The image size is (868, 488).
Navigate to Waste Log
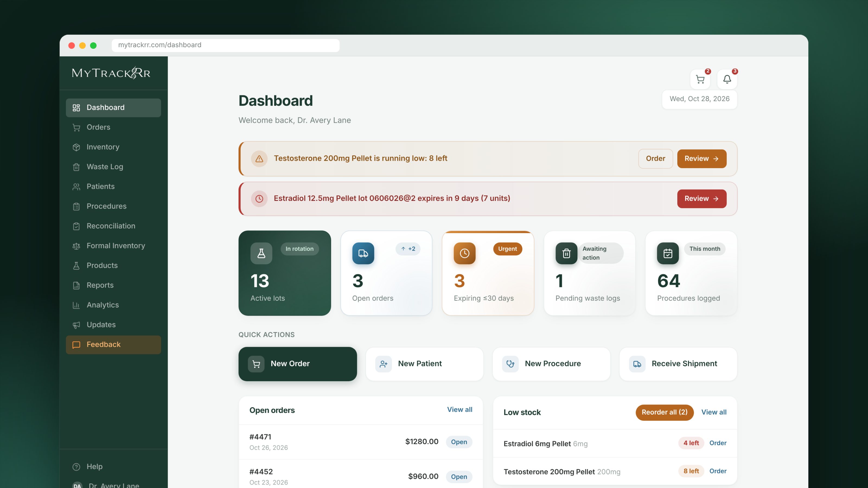pyautogui.click(x=113, y=167)
